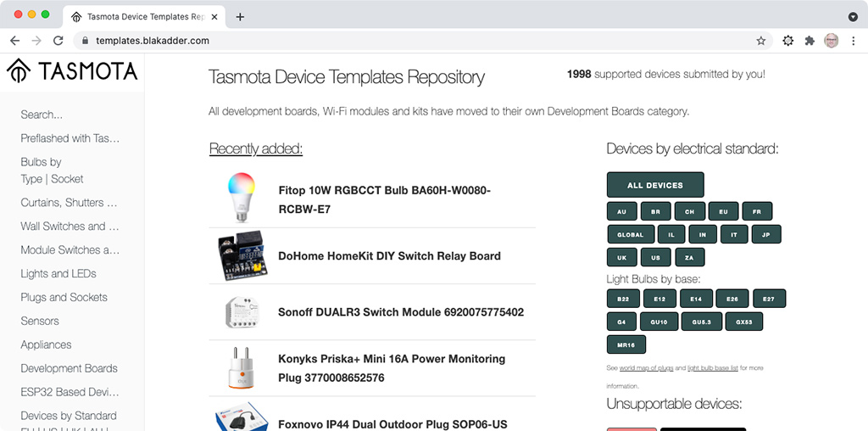Image resolution: width=868 pixels, height=431 pixels.
Task: Click the browser forward arrow
Action: 36,41
